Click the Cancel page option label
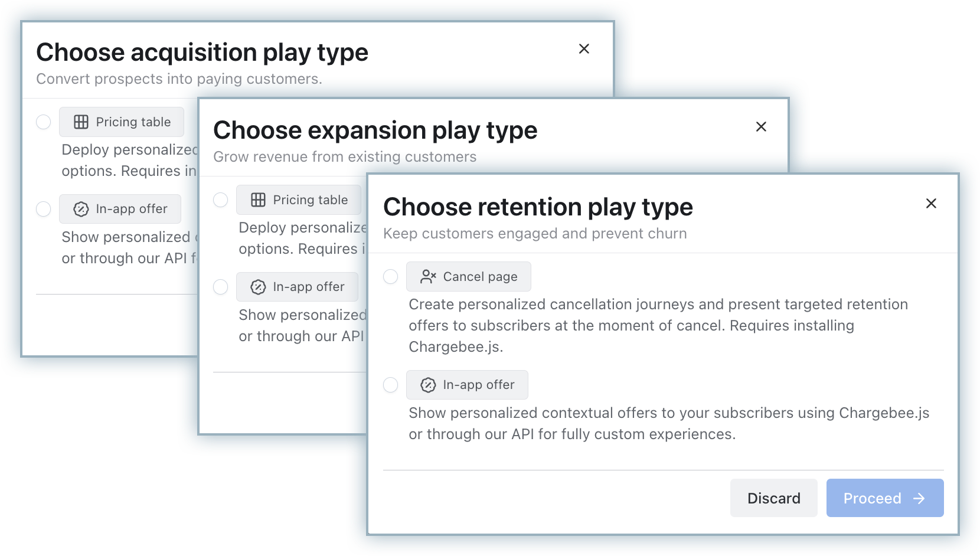This screenshot has height=556, width=980. coord(480,277)
